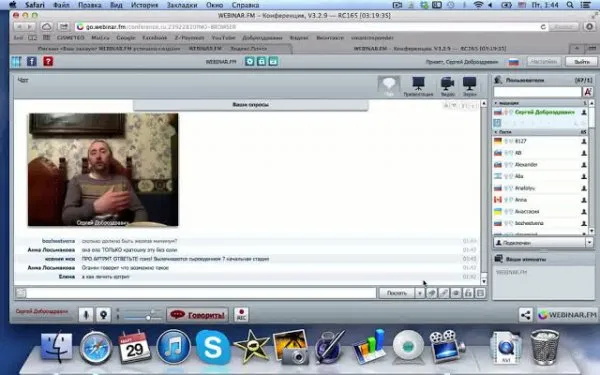
Task: Open the Справка menu
Action: (x=245, y=5)
